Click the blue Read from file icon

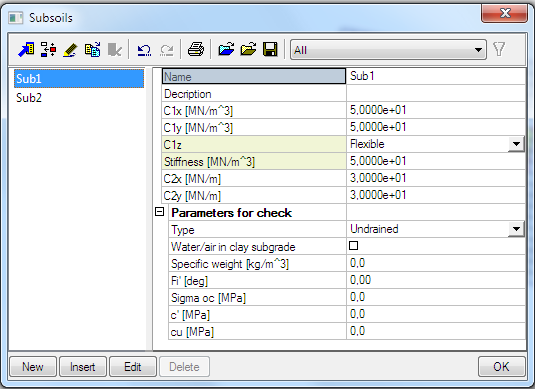tap(226, 50)
